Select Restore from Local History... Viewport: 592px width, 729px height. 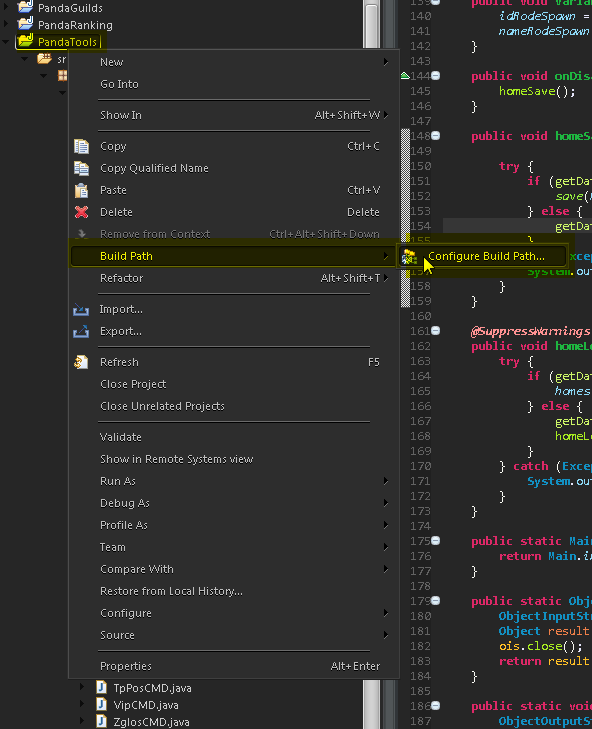tap(234, 591)
